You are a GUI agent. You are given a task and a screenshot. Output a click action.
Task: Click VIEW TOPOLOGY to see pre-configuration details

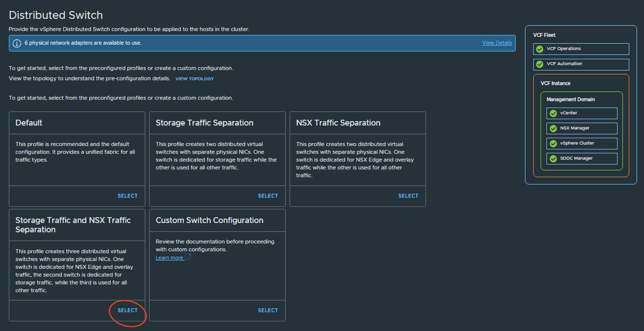tap(195, 78)
